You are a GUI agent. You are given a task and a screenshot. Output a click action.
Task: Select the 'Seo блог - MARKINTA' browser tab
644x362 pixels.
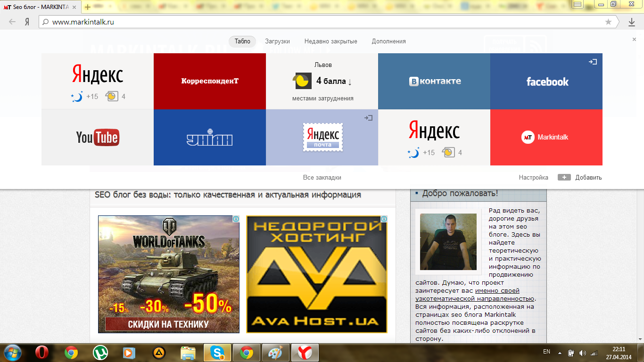tap(40, 7)
